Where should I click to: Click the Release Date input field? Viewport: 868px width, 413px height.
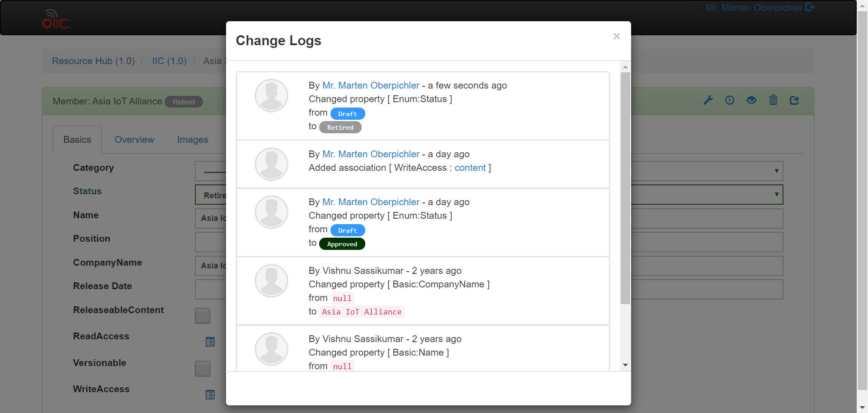(489, 289)
